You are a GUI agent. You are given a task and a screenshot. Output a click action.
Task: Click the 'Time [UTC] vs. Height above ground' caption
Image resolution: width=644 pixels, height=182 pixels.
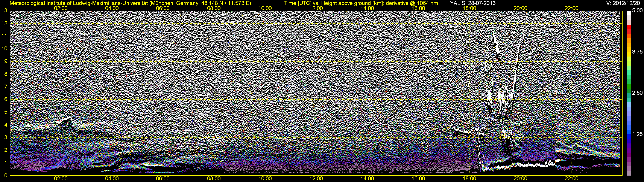point(361,3)
